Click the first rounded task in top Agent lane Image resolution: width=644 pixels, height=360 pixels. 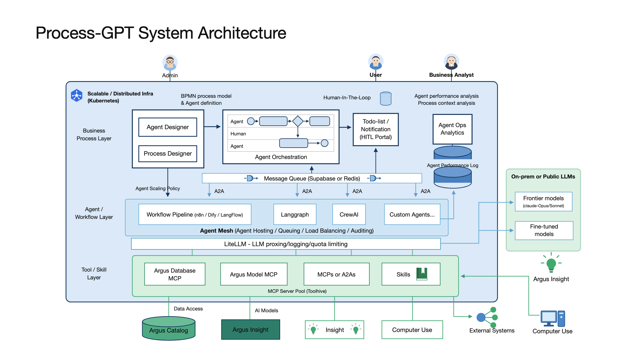click(x=273, y=121)
